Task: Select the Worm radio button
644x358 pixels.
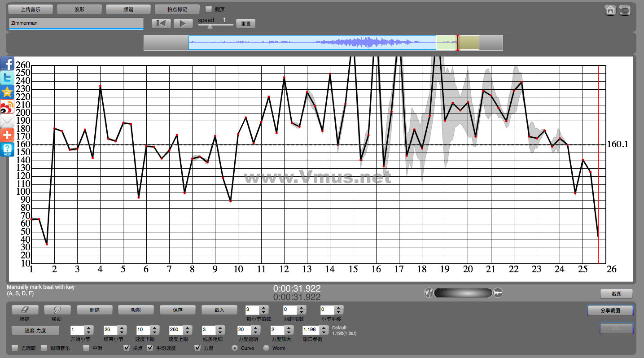Action: tap(266, 348)
